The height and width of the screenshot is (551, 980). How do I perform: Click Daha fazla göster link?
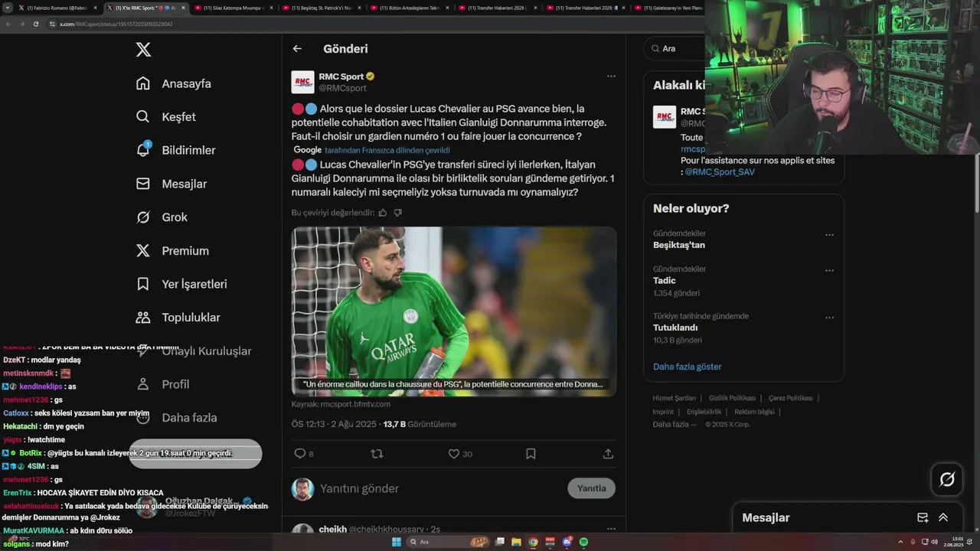pyautogui.click(x=688, y=367)
